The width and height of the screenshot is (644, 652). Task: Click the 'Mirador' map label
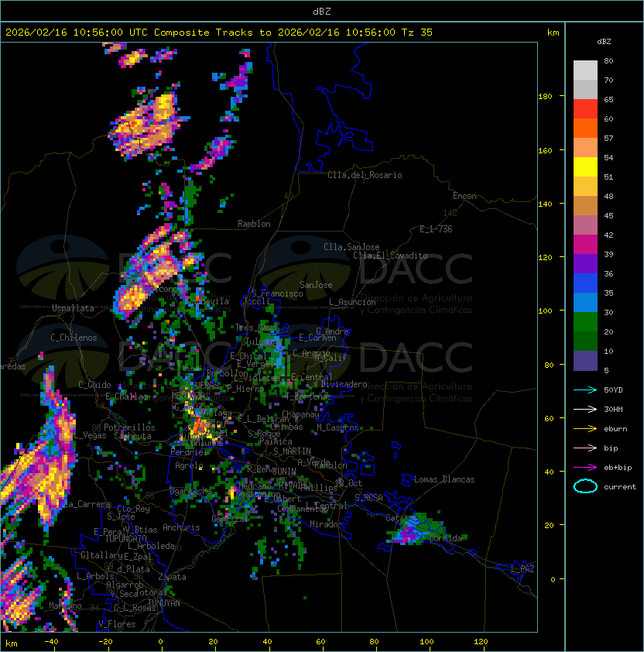tap(327, 524)
